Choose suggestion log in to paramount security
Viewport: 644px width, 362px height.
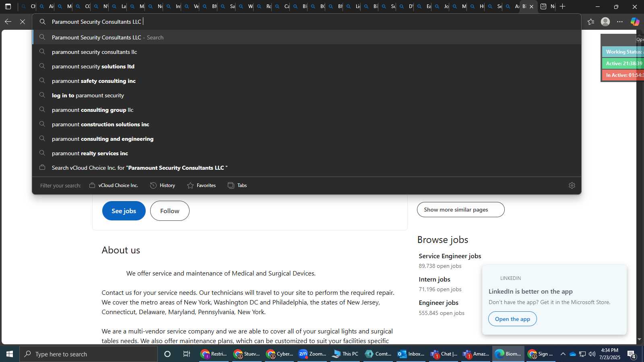tap(307, 95)
